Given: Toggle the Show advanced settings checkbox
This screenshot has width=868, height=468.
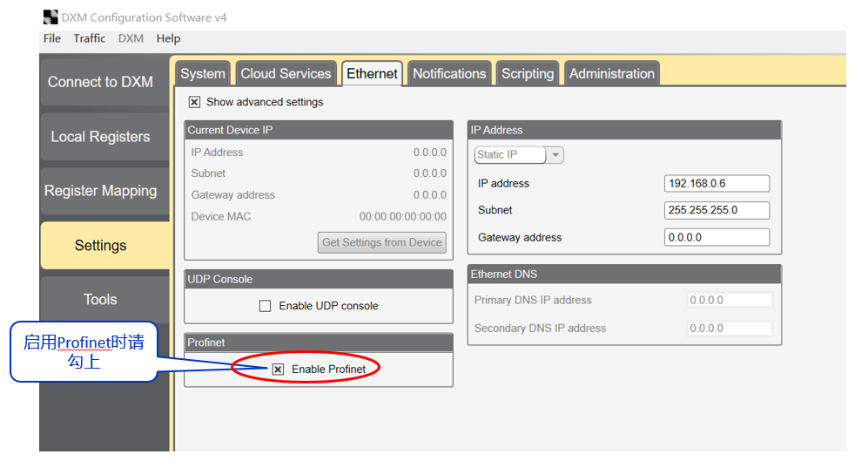Looking at the screenshot, I should [195, 102].
